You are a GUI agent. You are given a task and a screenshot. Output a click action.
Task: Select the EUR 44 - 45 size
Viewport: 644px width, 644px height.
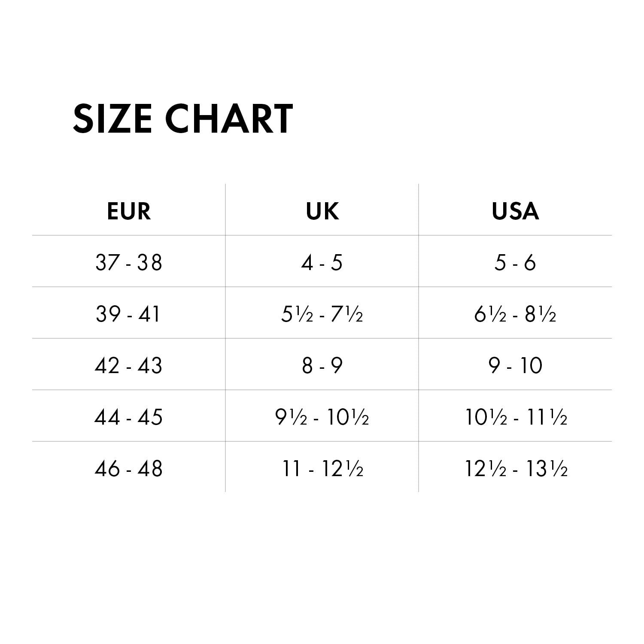pyautogui.click(x=129, y=417)
